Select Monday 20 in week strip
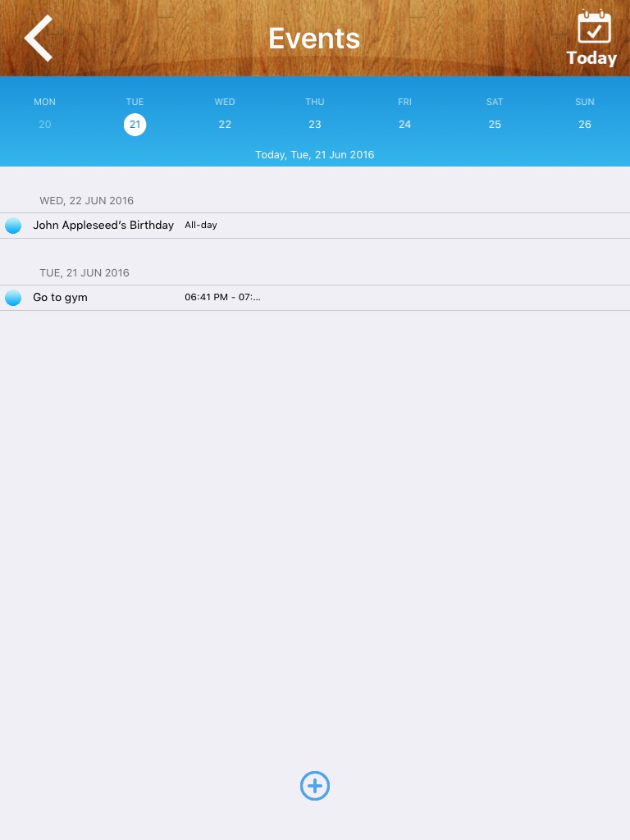This screenshot has width=630, height=840. coord(45,125)
